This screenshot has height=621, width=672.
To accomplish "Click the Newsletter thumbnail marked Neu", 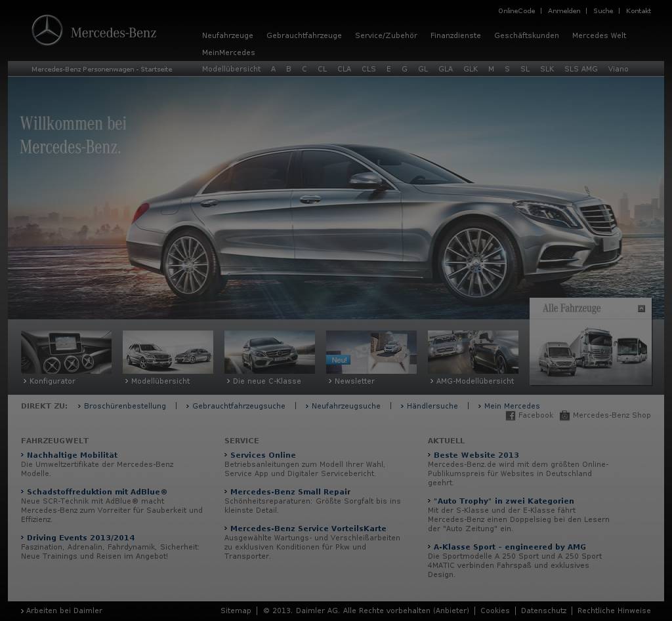I will click(371, 352).
